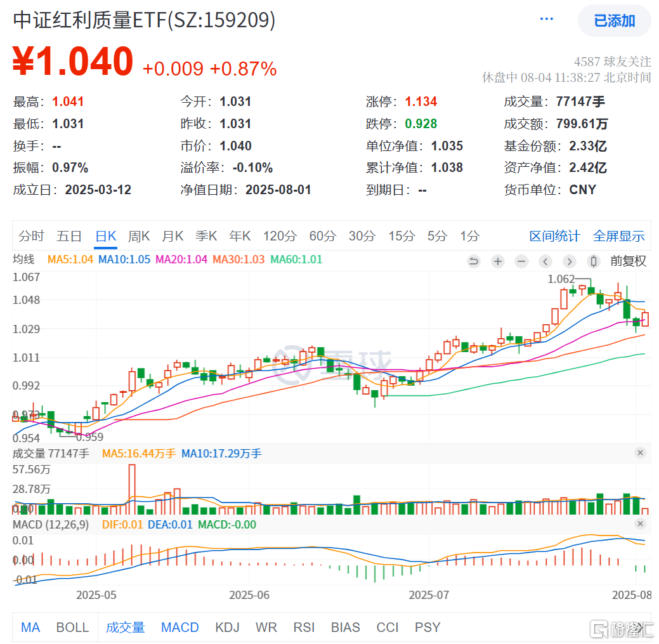Viewport: 659px width, 644px height.
Task: Click the 0.959 low marker on chart
Action: pos(89,437)
